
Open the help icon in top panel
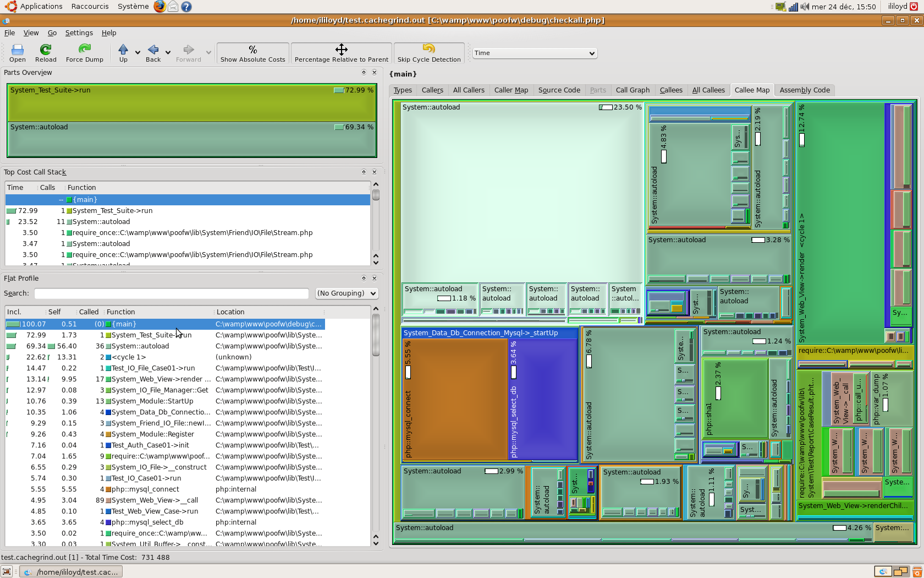click(186, 7)
